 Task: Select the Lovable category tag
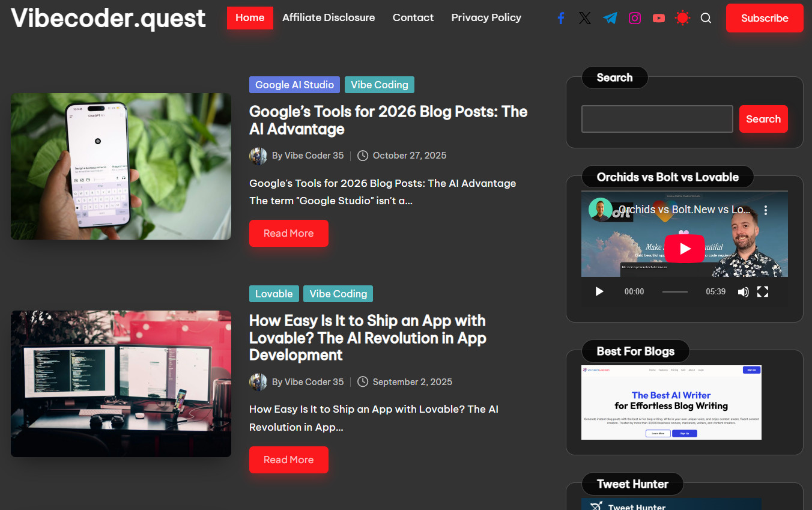pos(274,294)
